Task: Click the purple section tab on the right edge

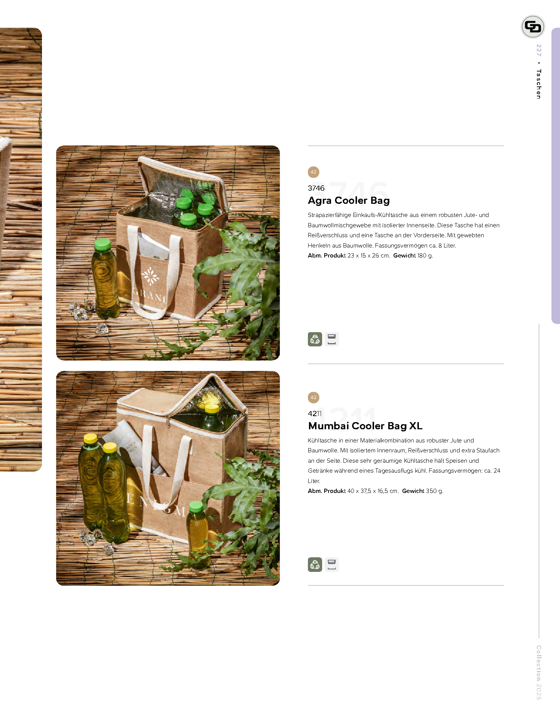Action: click(x=555, y=176)
